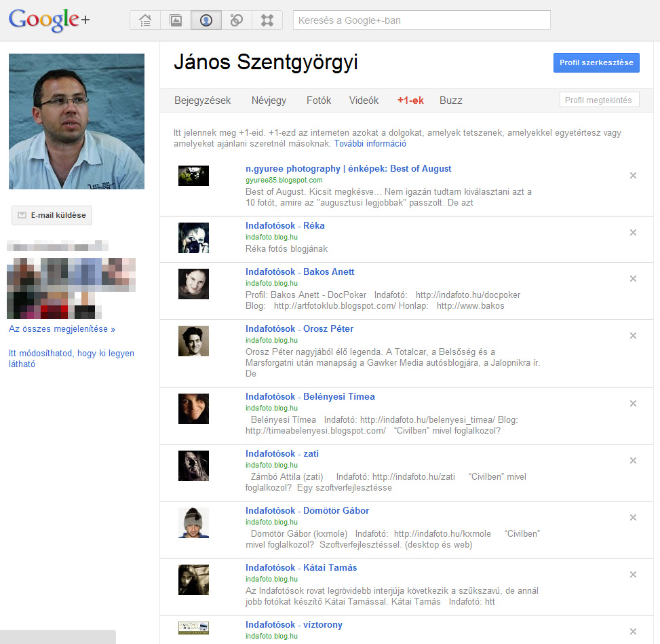Open the Indafotósok - víztorony link
Screen dimensions: 660x644
pos(294,624)
